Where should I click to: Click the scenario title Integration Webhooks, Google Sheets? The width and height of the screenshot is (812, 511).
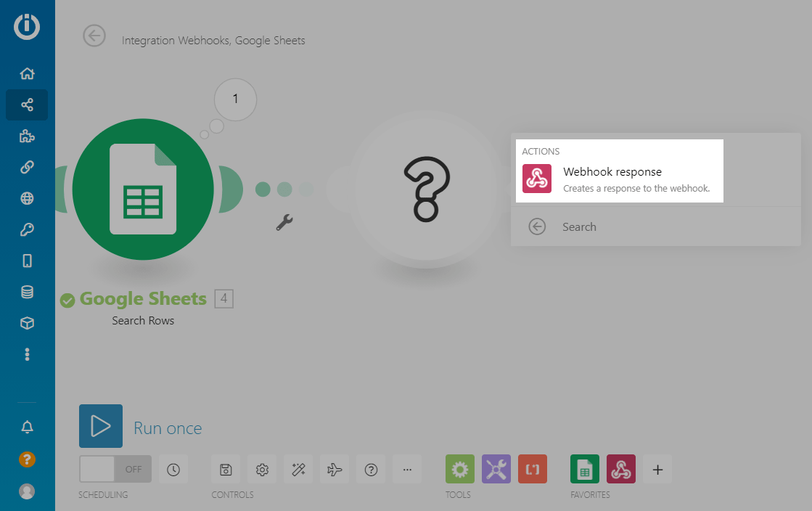(213, 41)
